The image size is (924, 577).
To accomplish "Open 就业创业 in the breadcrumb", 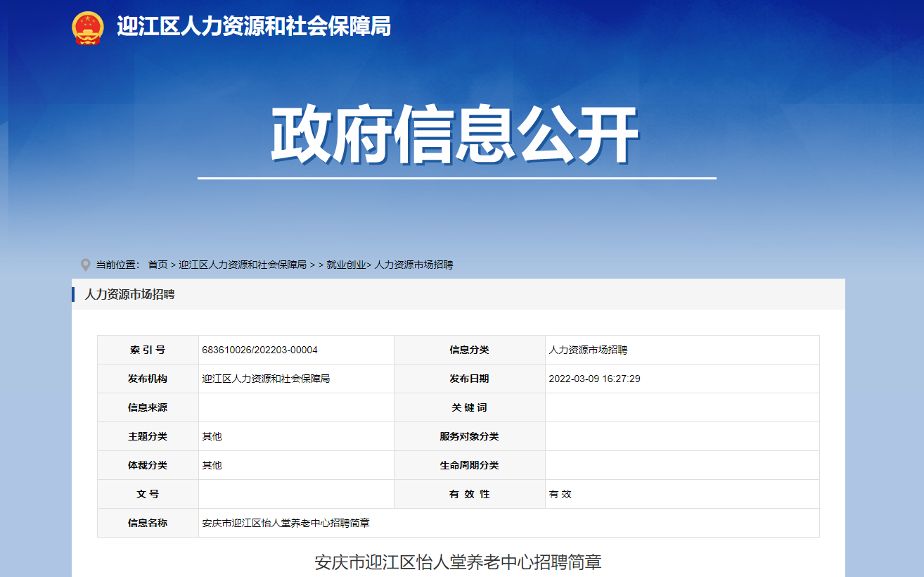I will tap(346, 265).
